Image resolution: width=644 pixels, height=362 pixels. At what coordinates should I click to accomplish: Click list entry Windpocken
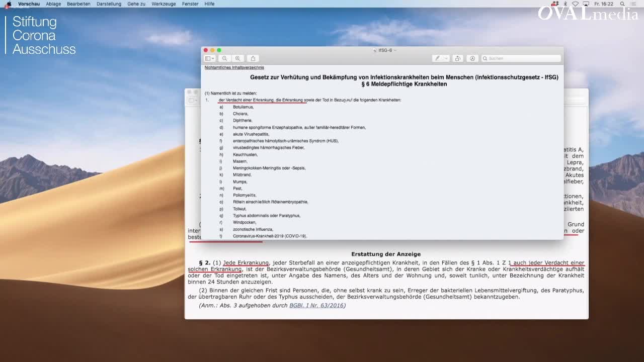pos(245,222)
